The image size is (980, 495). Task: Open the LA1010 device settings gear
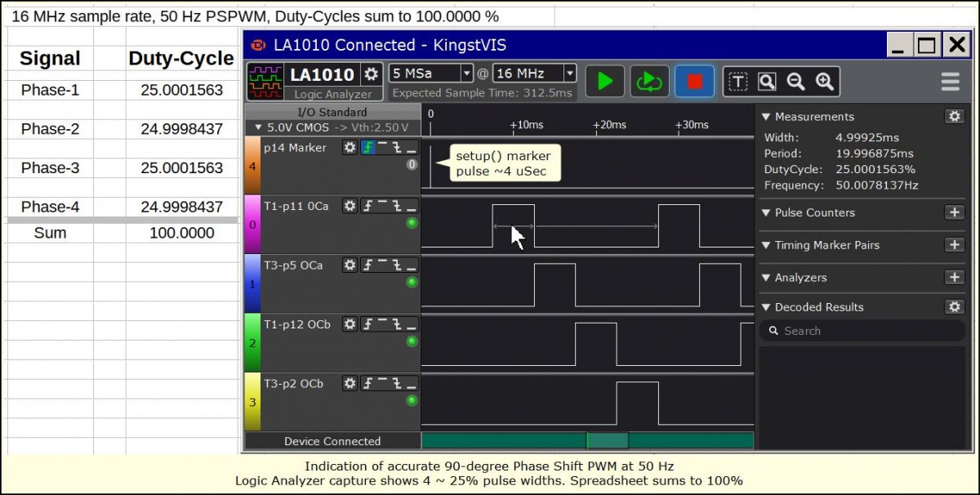click(372, 74)
